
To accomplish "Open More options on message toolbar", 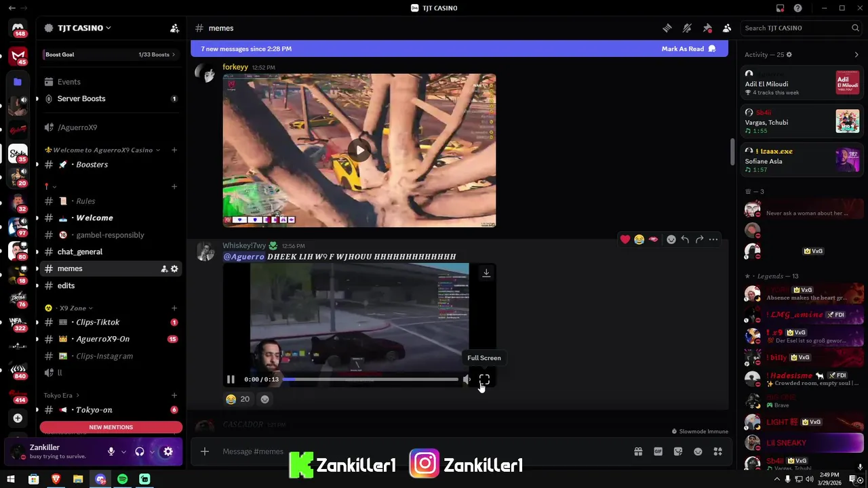I will tap(713, 239).
